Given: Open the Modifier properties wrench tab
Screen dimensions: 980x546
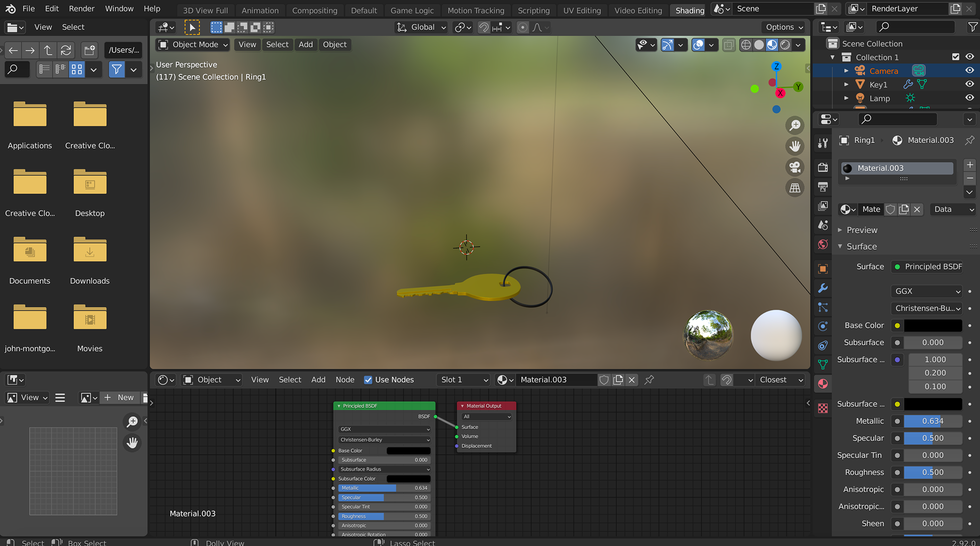Looking at the screenshot, I should click(823, 288).
